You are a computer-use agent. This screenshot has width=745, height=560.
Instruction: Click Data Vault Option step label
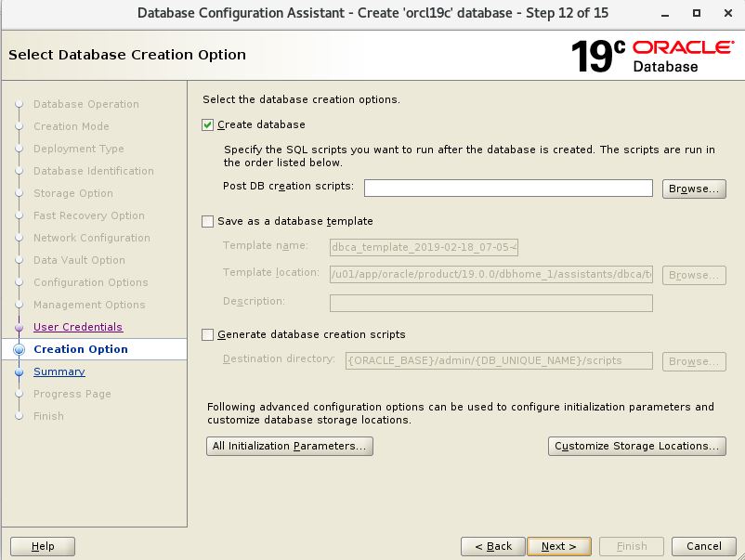[79, 260]
